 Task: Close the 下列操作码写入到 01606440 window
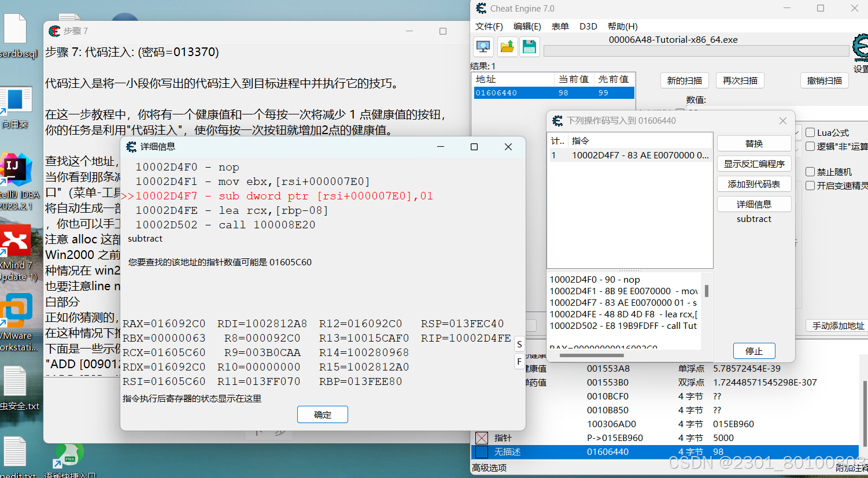coord(783,121)
